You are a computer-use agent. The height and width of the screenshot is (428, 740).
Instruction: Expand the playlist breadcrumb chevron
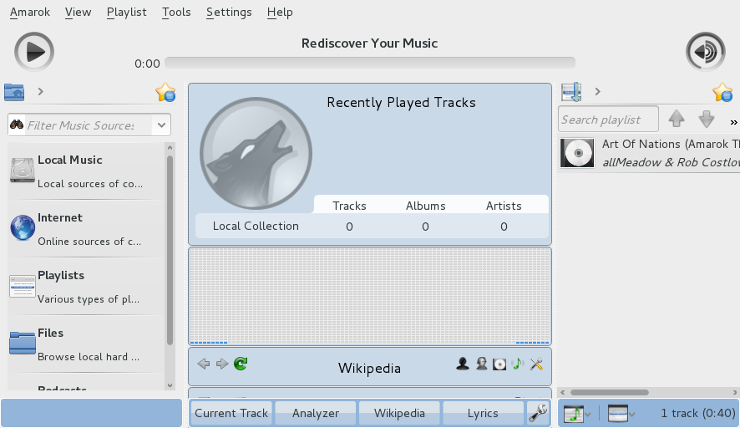coord(597,92)
